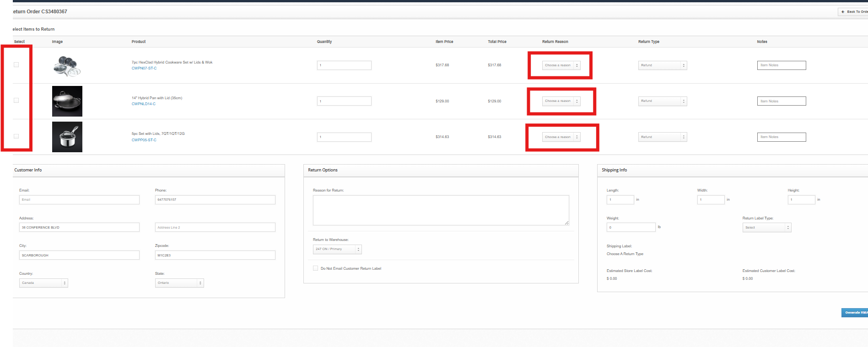Click Item Notes field for cookware set
This screenshot has height=347, width=868.
[782, 65]
